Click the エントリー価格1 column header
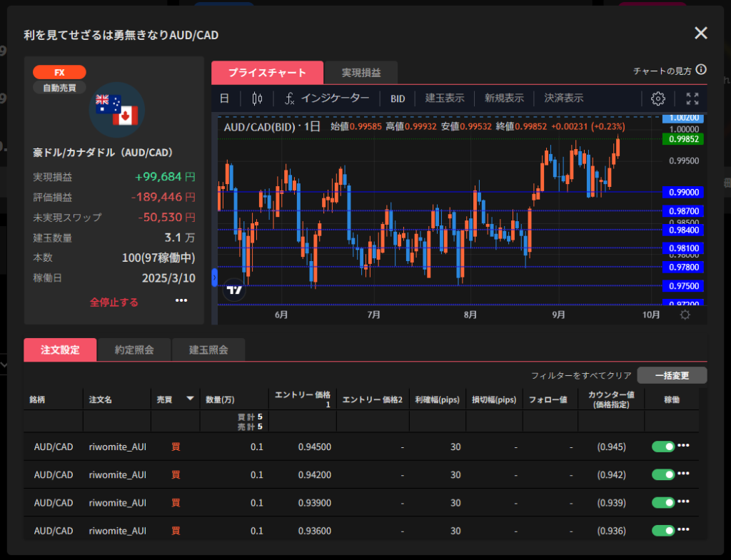This screenshot has height=560, width=731. coord(303,399)
